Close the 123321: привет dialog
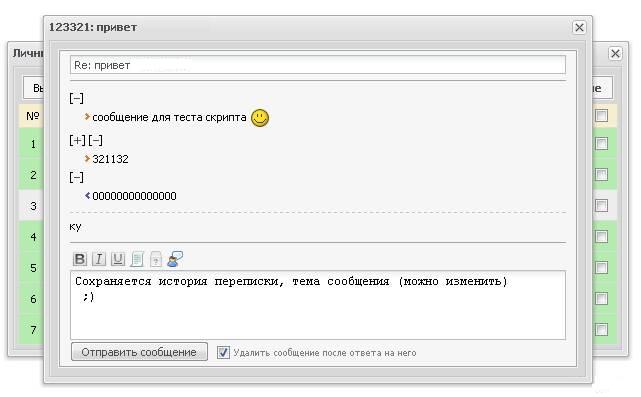The width and height of the screenshot is (641, 397). tap(579, 27)
